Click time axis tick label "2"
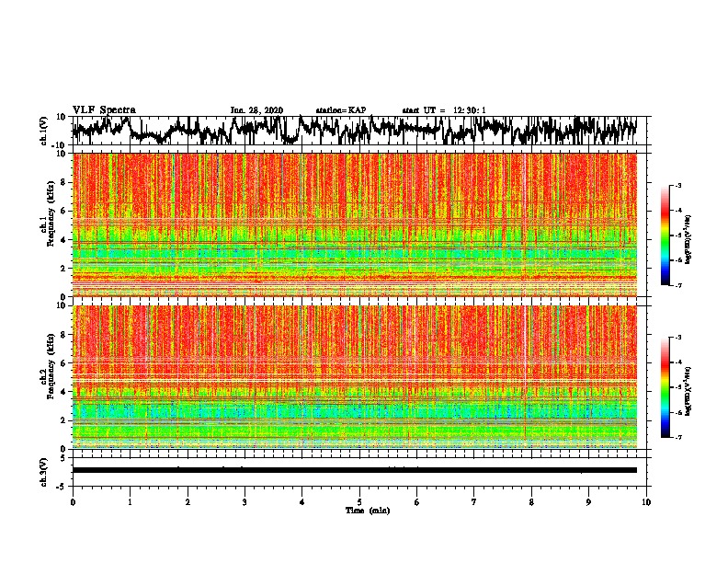This screenshot has height=563, width=728. [x=188, y=502]
